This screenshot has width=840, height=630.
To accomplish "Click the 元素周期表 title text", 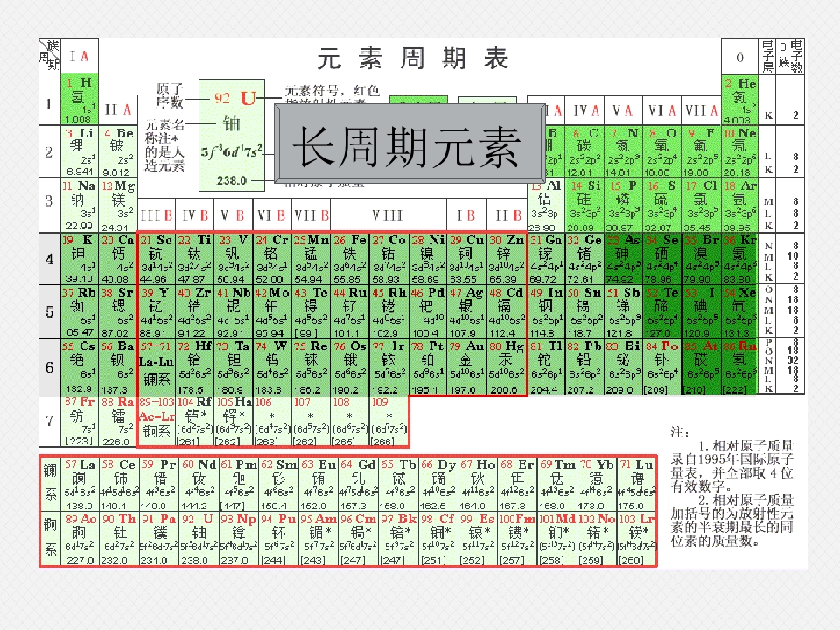I will pyautogui.click(x=412, y=58).
